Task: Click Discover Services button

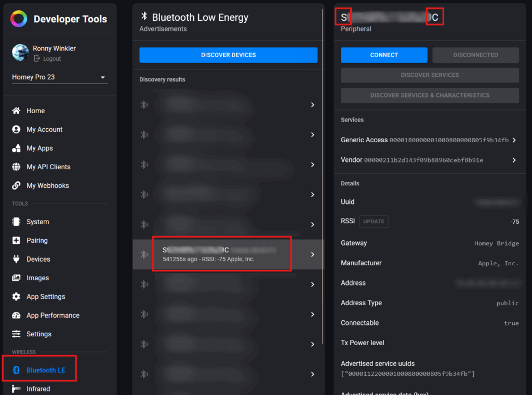Action: click(x=430, y=75)
